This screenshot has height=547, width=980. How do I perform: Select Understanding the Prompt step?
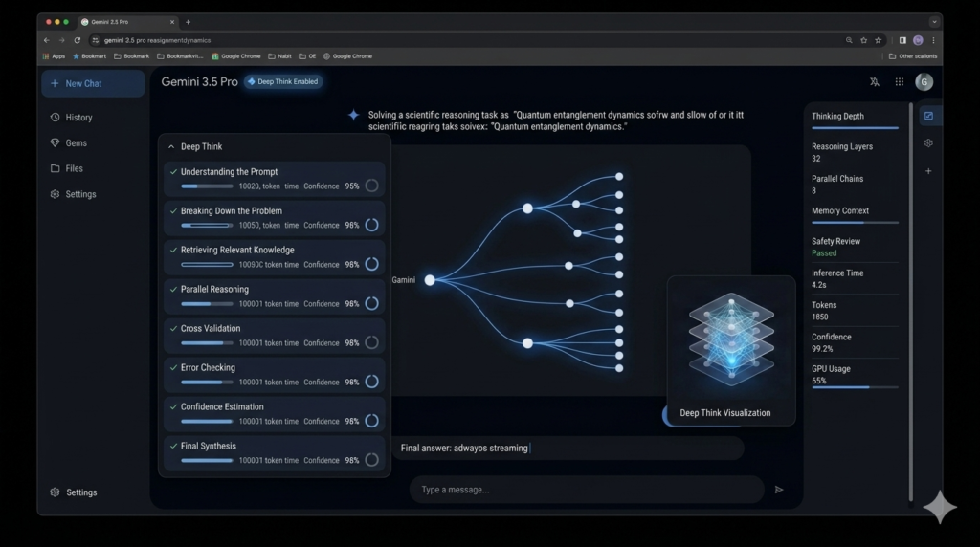point(275,179)
